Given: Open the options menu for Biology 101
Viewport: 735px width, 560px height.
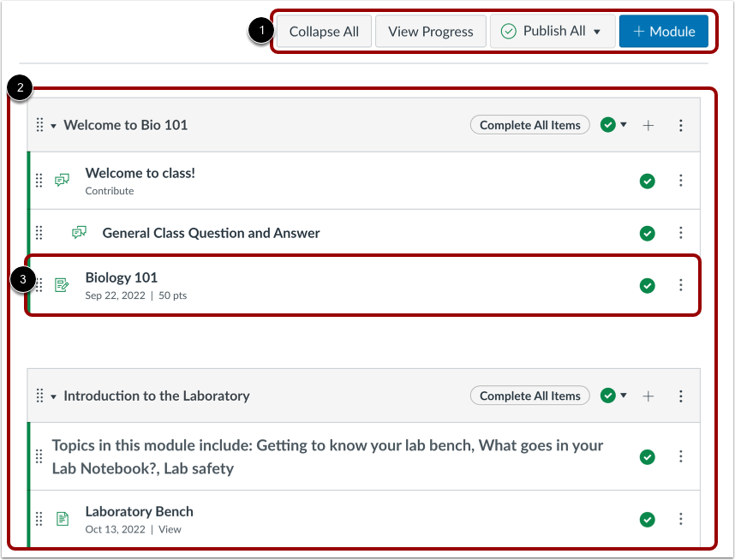Looking at the screenshot, I should coord(680,285).
